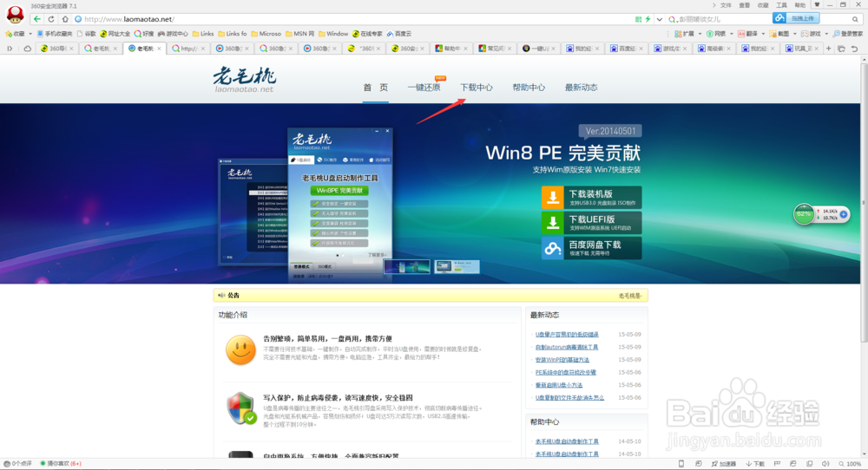Click the 猜你喜欢 status bar item
Screen dimensions: 868x470
pos(61,464)
